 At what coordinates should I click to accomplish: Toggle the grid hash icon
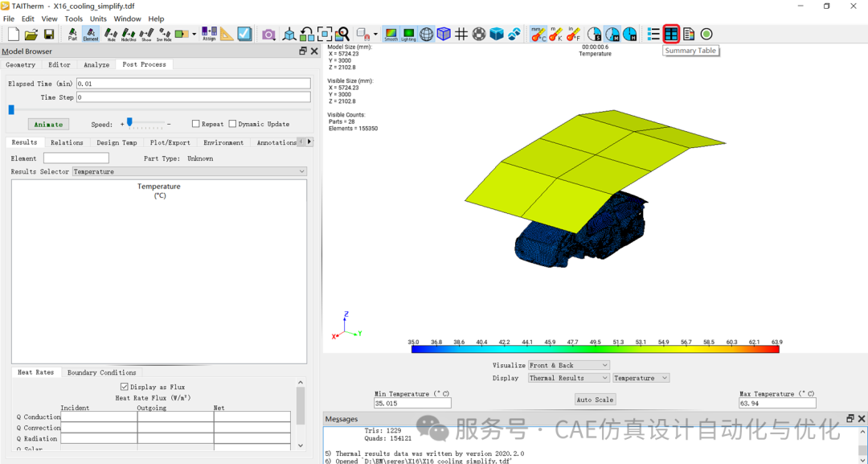click(x=461, y=35)
